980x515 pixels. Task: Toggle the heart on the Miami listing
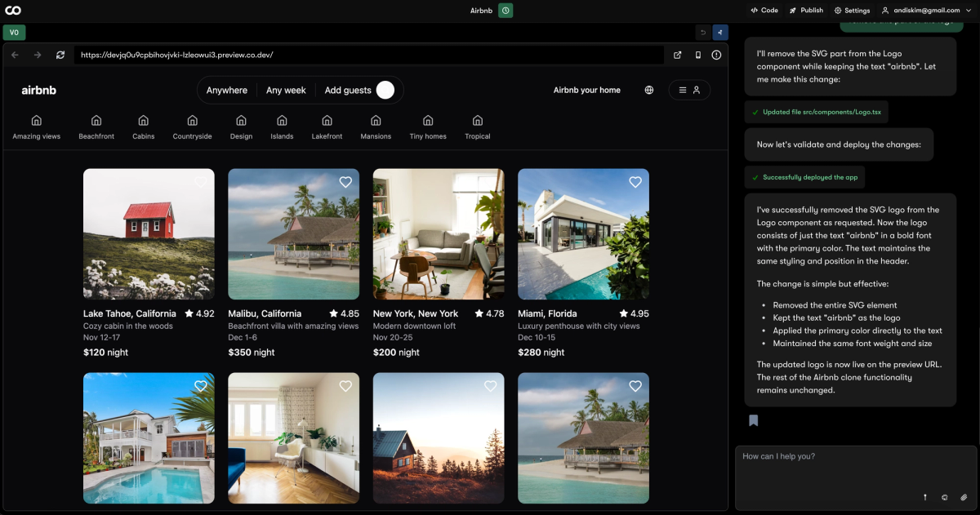[635, 182]
